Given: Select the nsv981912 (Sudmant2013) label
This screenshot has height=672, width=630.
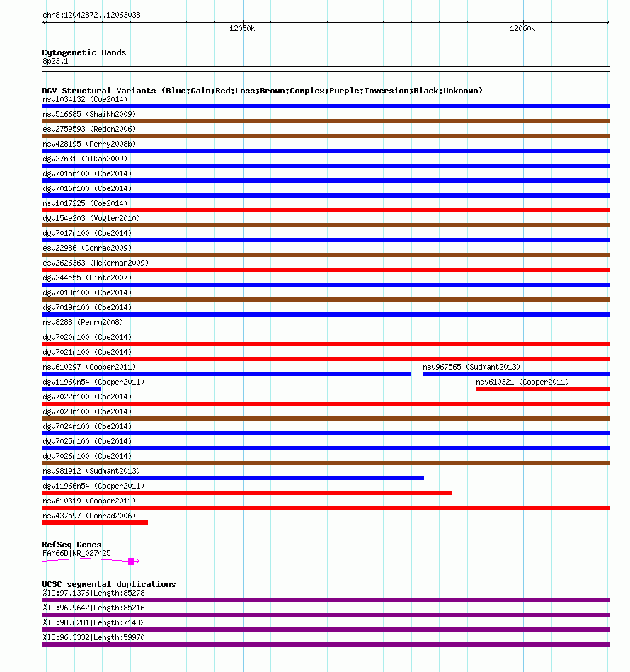Looking at the screenshot, I should tap(91, 471).
